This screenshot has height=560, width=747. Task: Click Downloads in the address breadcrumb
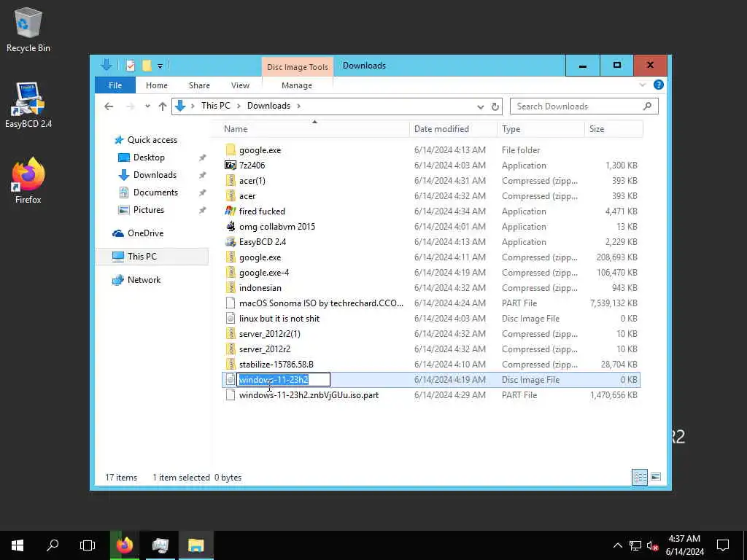(268, 106)
